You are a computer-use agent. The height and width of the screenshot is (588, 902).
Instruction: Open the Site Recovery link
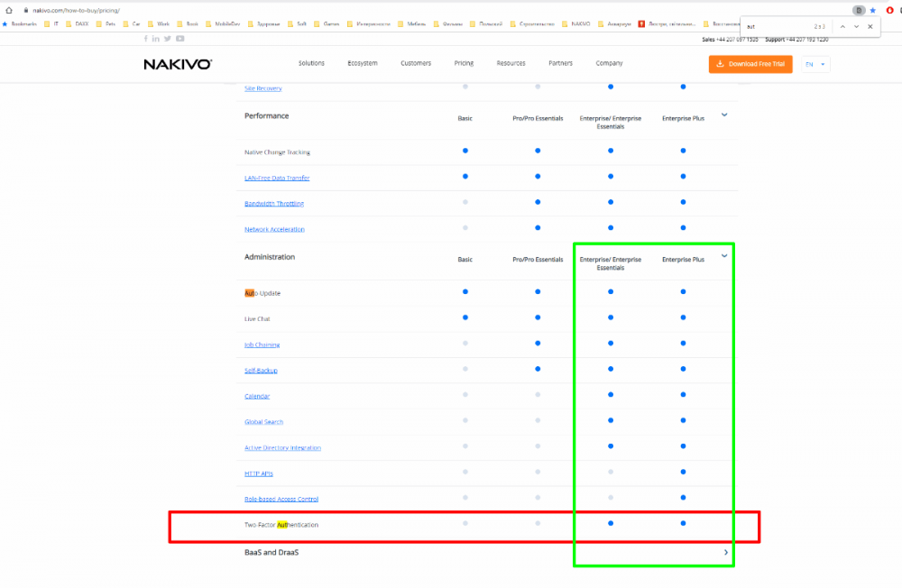pyautogui.click(x=262, y=88)
